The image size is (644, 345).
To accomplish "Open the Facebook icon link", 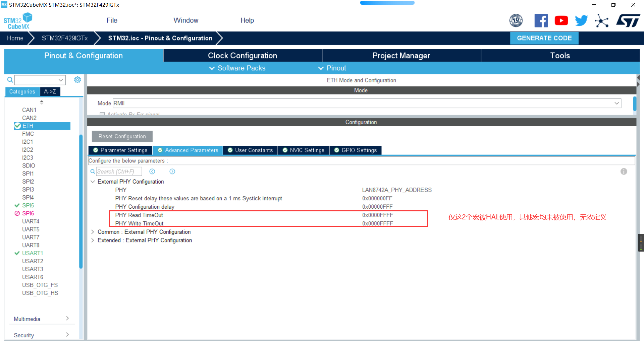I will (541, 21).
